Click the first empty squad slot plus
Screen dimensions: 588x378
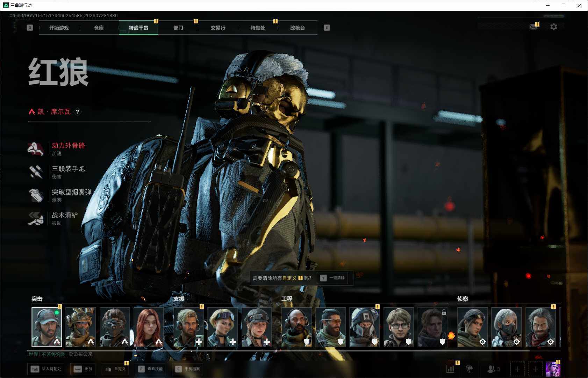tap(517, 369)
